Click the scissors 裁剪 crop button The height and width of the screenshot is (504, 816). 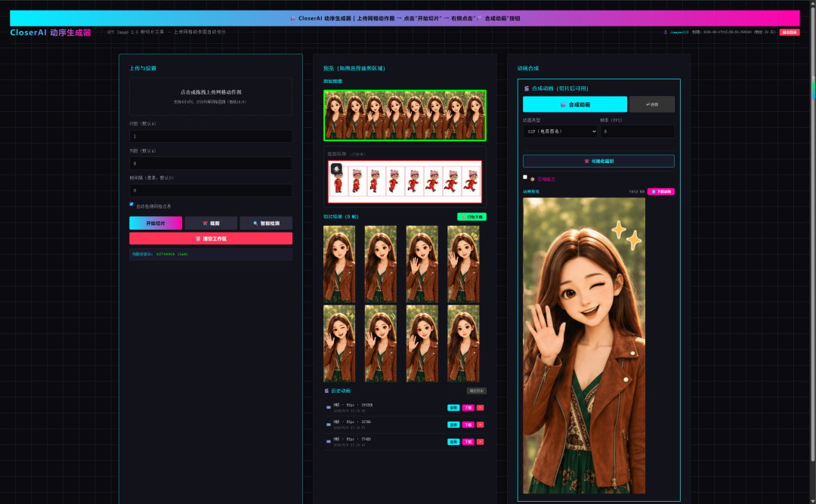coord(211,223)
